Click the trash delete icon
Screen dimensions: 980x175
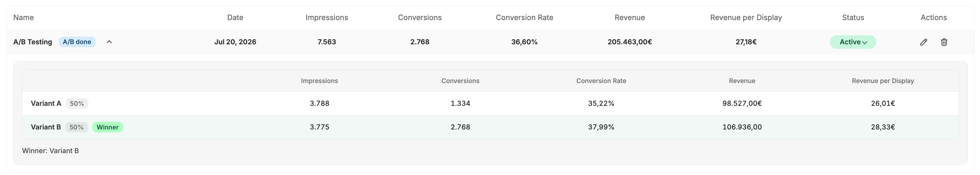tap(944, 42)
